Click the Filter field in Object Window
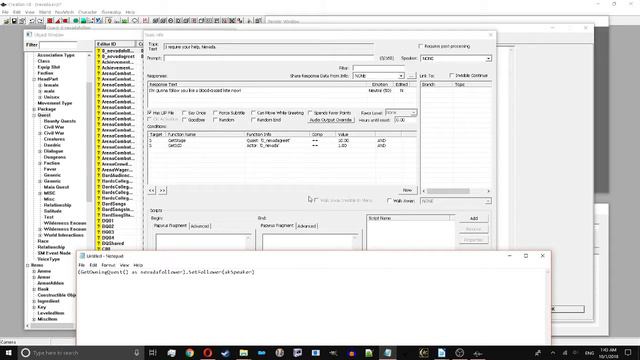This screenshot has width=640, height=360. click(58, 45)
